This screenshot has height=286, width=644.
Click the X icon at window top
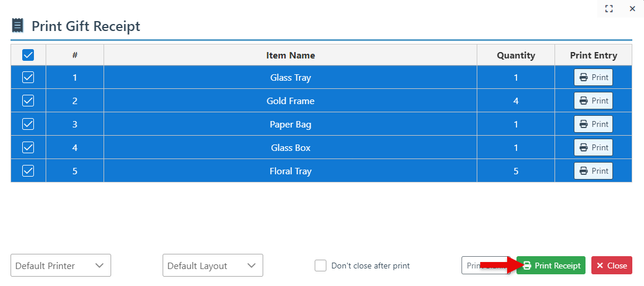tap(632, 9)
